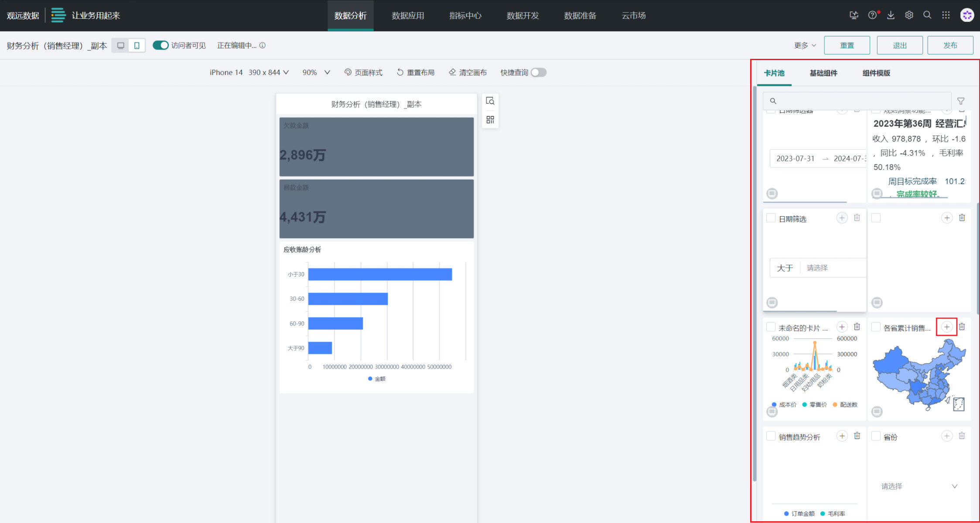Open the 更多 dropdown menu

coord(805,45)
